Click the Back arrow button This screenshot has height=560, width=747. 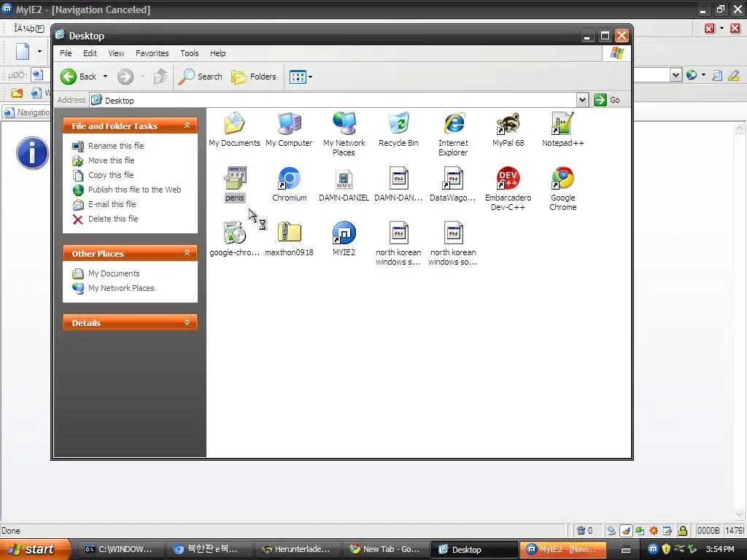click(x=78, y=77)
